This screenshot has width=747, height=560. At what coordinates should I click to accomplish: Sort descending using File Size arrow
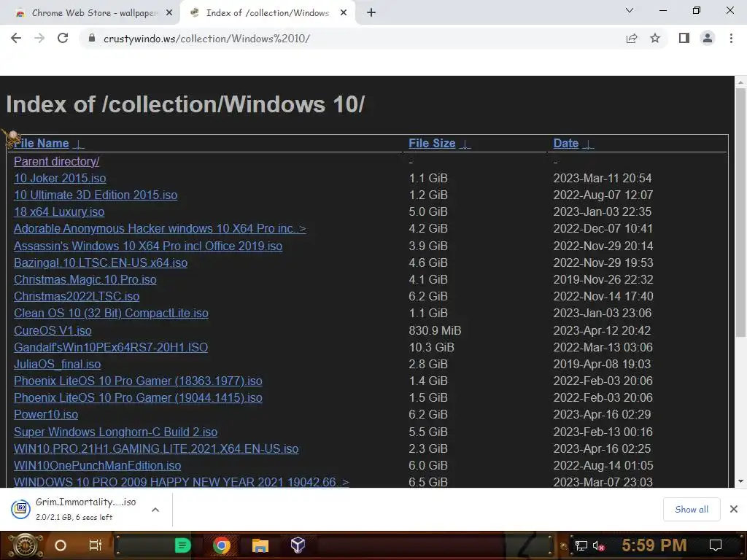click(x=465, y=144)
